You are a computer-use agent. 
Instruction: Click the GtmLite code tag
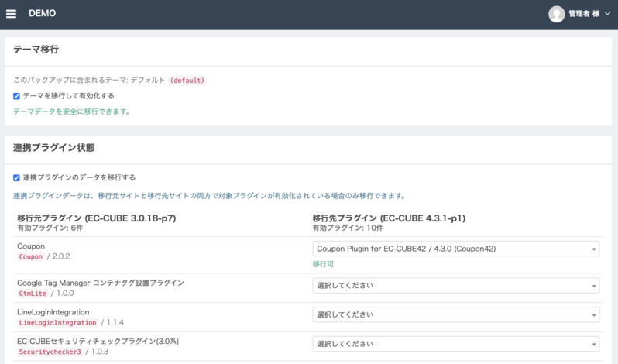tap(33, 294)
